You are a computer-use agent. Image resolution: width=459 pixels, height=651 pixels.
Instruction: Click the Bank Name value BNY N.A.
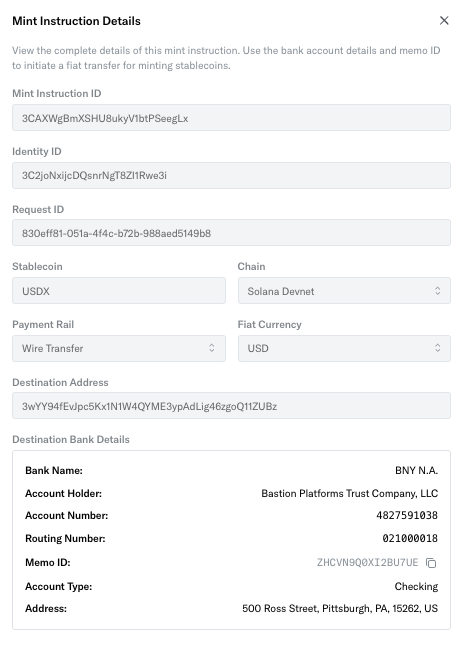416,470
